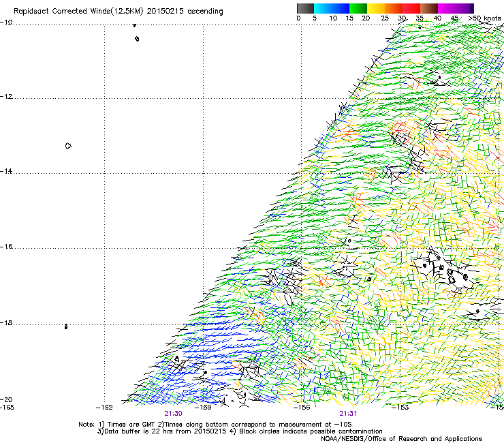Click the triangular island outline near -13 latitude
This screenshot has width=504, height=443.
(x=68, y=146)
